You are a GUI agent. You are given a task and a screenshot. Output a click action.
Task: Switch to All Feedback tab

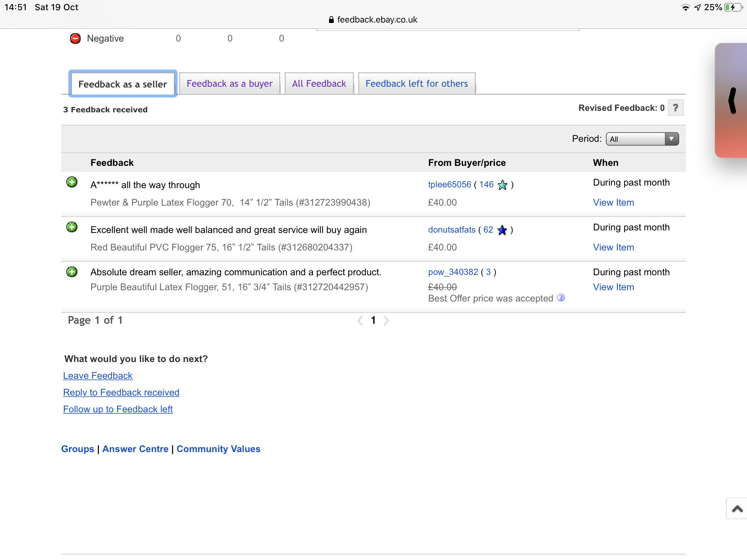tap(319, 83)
